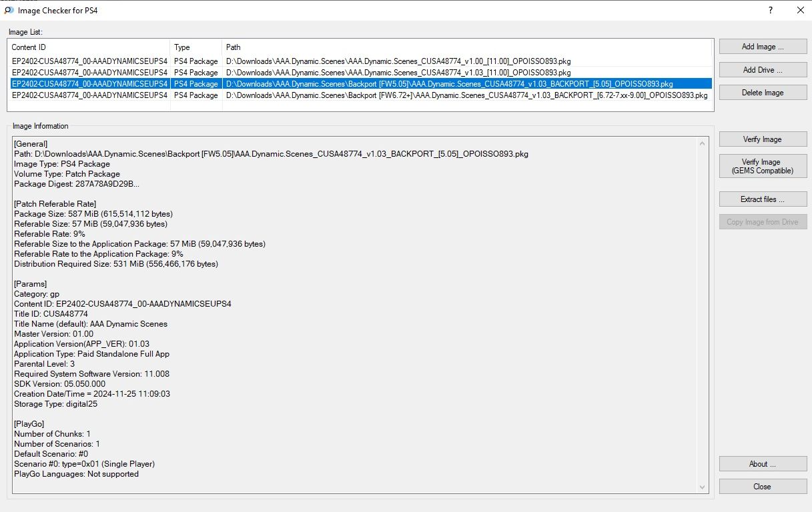Click the Storage Type: digital25 line
The width and height of the screenshot is (812, 512).
pyautogui.click(x=55, y=404)
